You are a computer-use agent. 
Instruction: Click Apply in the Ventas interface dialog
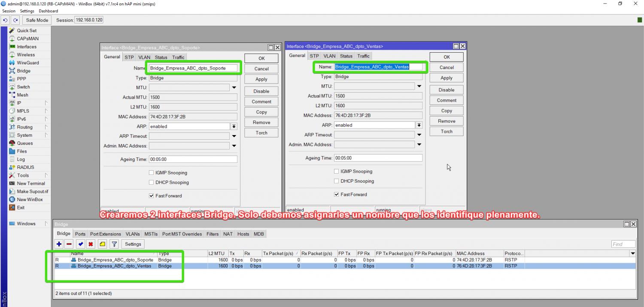(447, 78)
